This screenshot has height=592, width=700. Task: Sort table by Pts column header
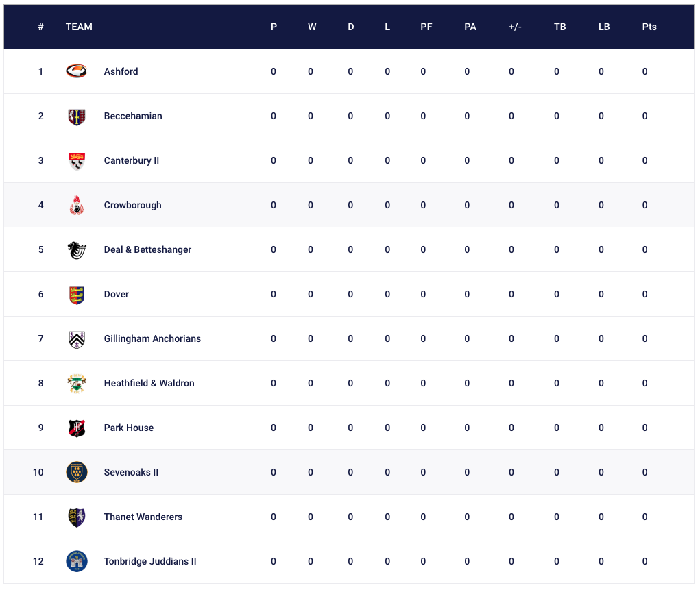point(649,27)
